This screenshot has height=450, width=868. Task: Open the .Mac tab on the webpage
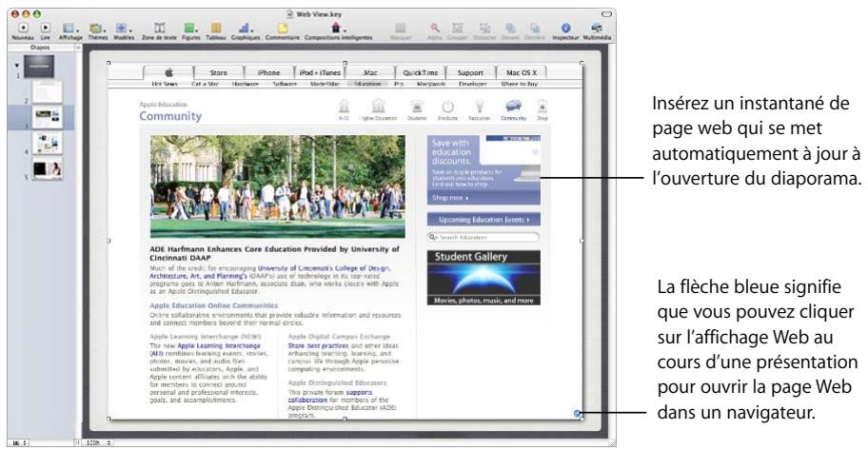pos(370,72)
